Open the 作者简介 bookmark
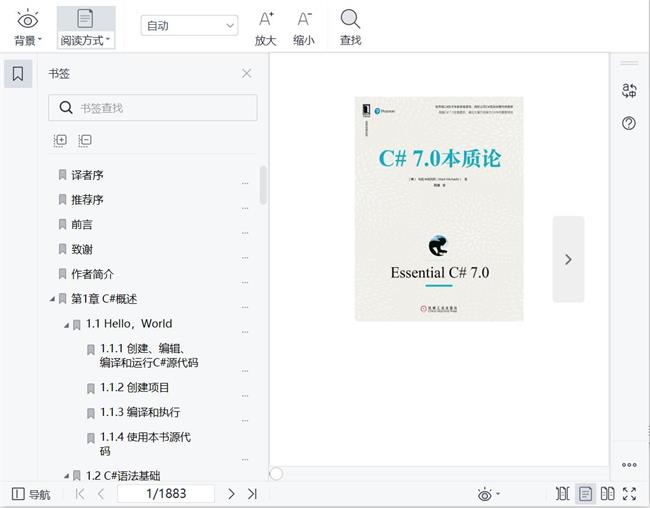 pos(92,274)
